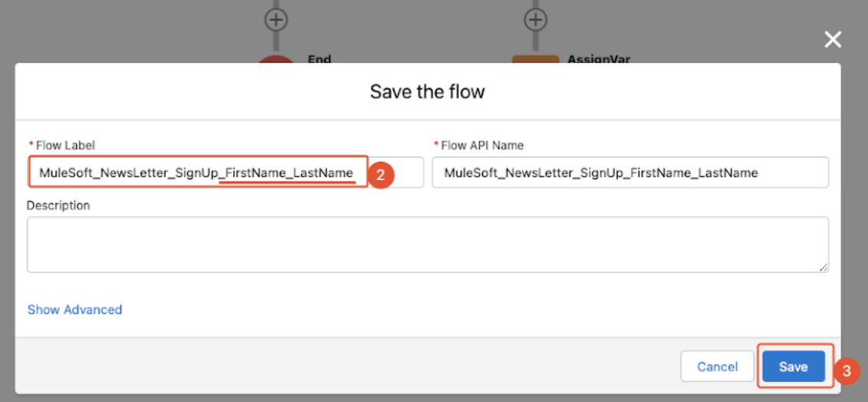
Task: Click the "Flow Label" field caption
Action: tap(65, 145)
